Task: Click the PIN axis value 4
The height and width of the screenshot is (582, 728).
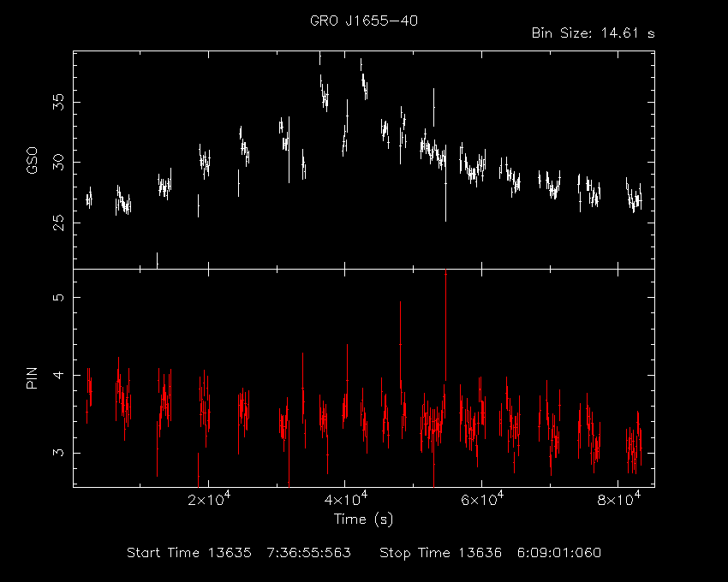Action: click(x=58, y=375)
